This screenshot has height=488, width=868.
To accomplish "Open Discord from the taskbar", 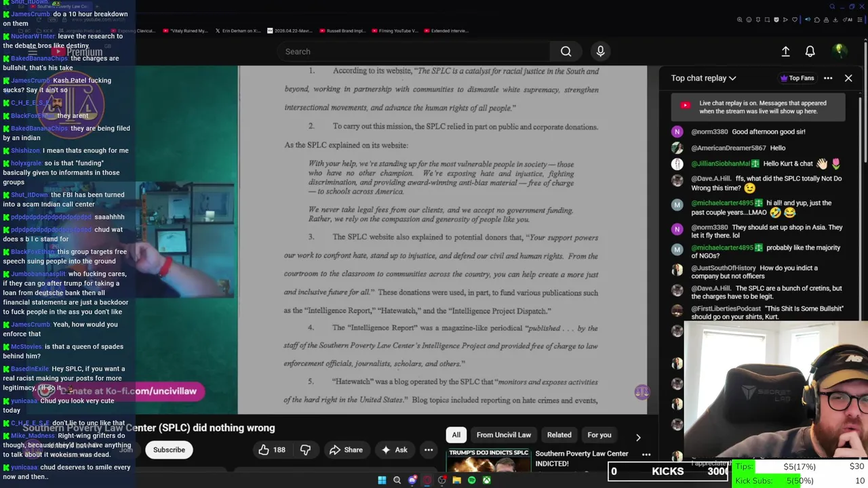I will pos(412,480).
